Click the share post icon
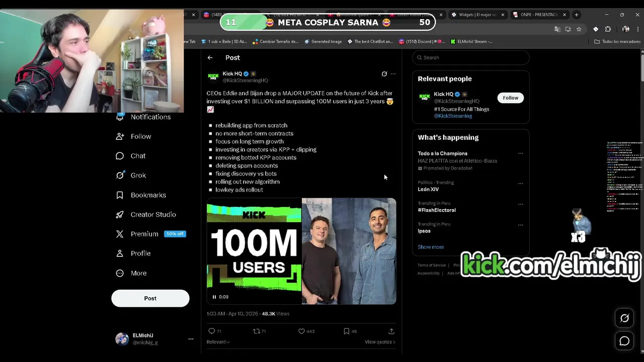 [x=391, y=331]
